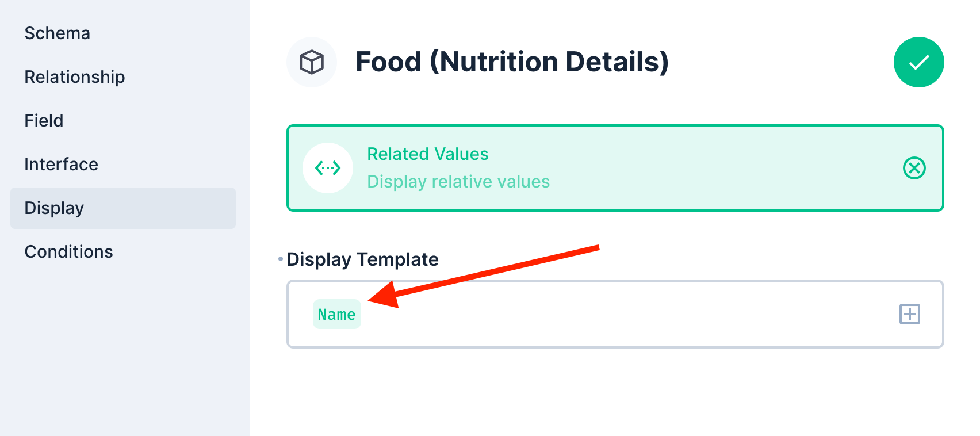The image size is (980, 436).
Task: Switch to the Schema section
Action: tap(57, 33)
